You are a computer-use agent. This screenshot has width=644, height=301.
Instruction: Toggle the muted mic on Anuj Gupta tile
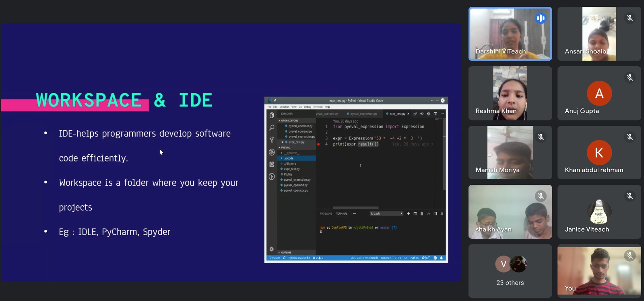click(630, 78)
